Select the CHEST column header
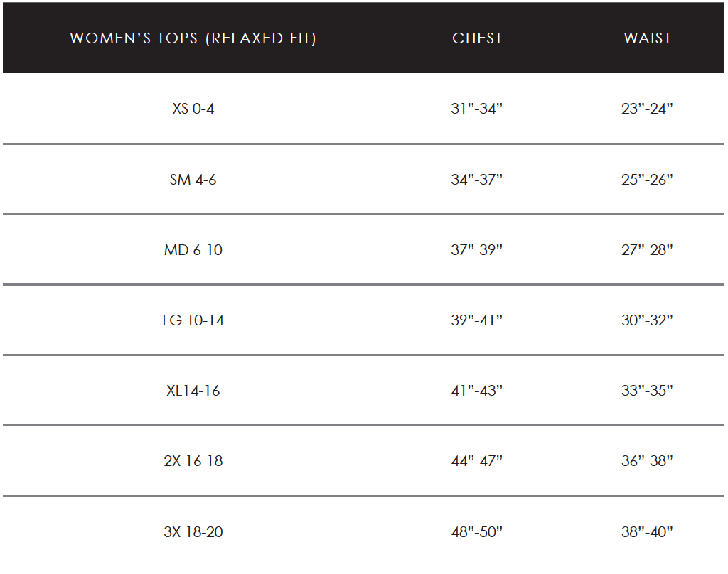Screen dimensions: 728x574 pos(477,38)
